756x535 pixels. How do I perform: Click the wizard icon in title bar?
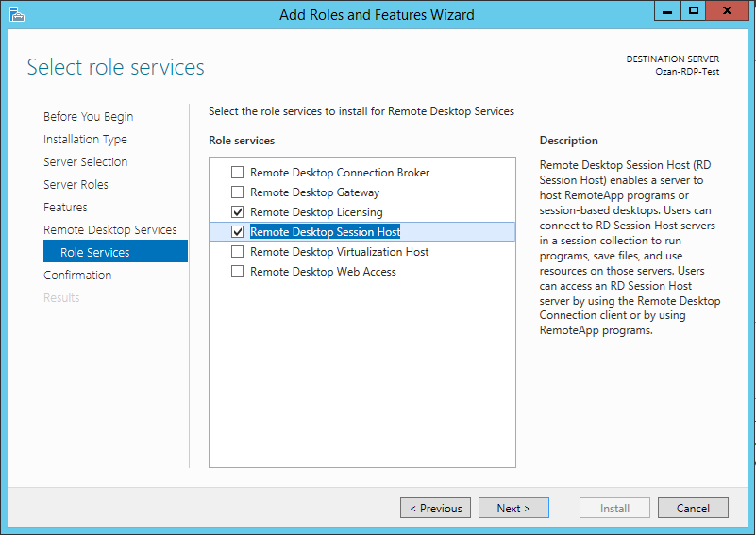(16, 14)
